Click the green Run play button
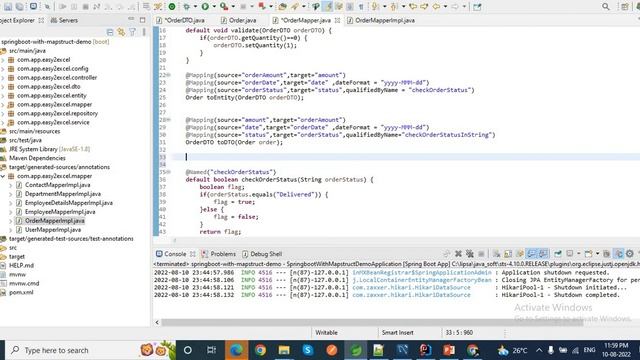 click(205, 7)
